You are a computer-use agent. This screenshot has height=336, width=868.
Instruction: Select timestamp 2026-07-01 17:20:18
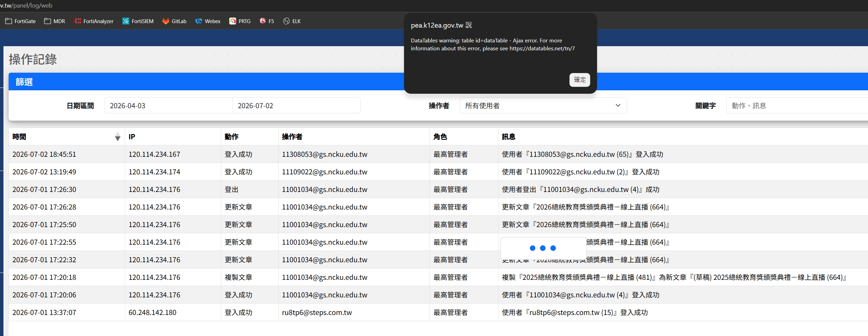pyautogui.click(x=44, y=277)
